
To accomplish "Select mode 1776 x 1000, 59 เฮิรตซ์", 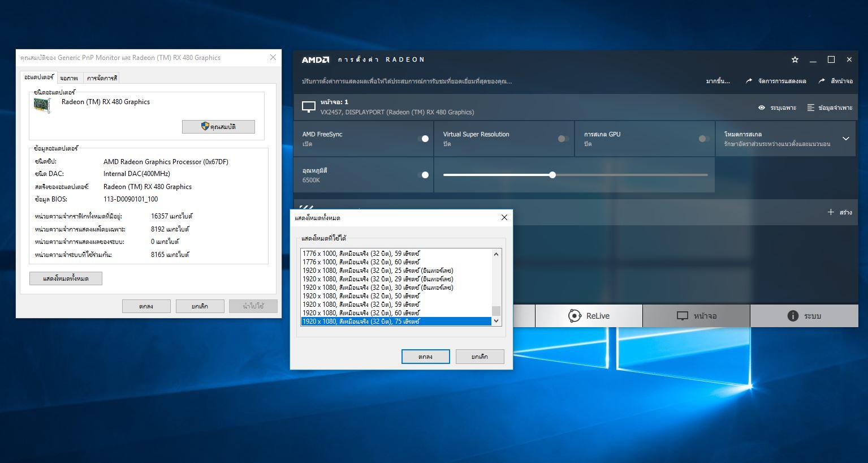I will (x=396, y=254).
